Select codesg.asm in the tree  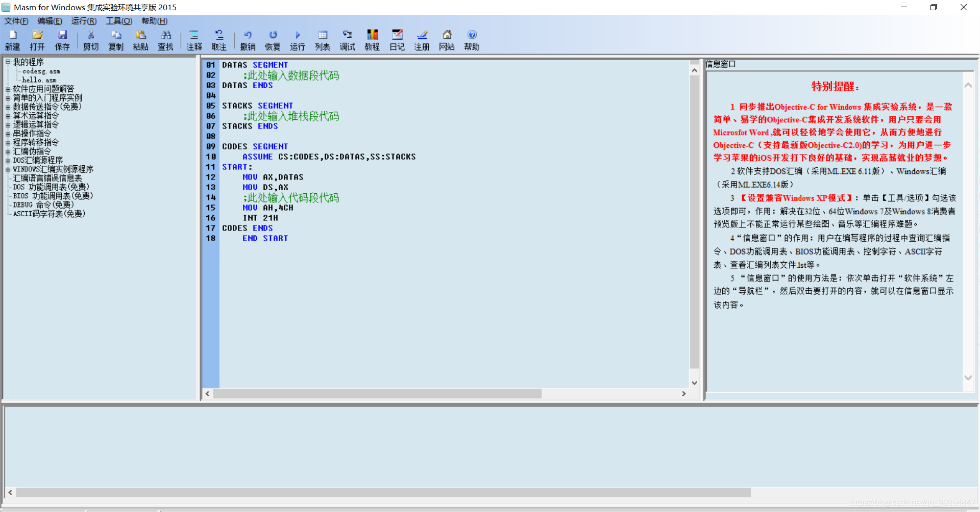[41, 71]
